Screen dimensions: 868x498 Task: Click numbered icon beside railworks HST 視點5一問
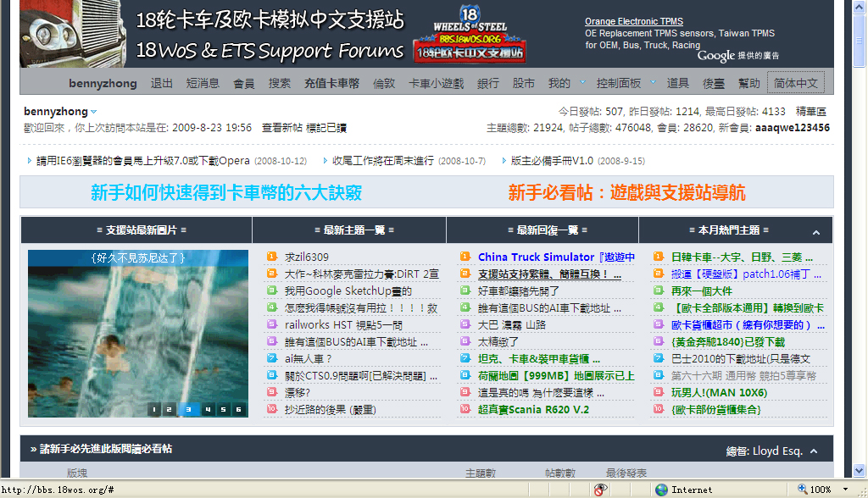click(x=272, y=324)
